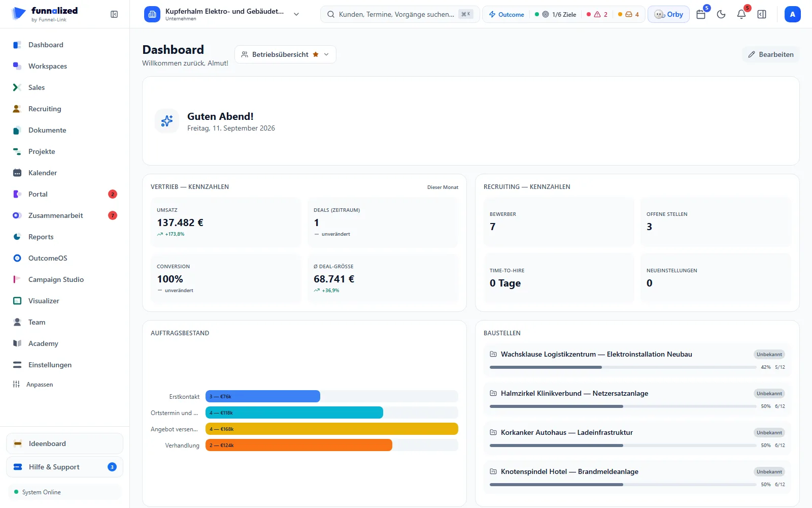Click the Reports pie chart icon
The height and width of the screenshot is (508, 812).
point(17,237)
